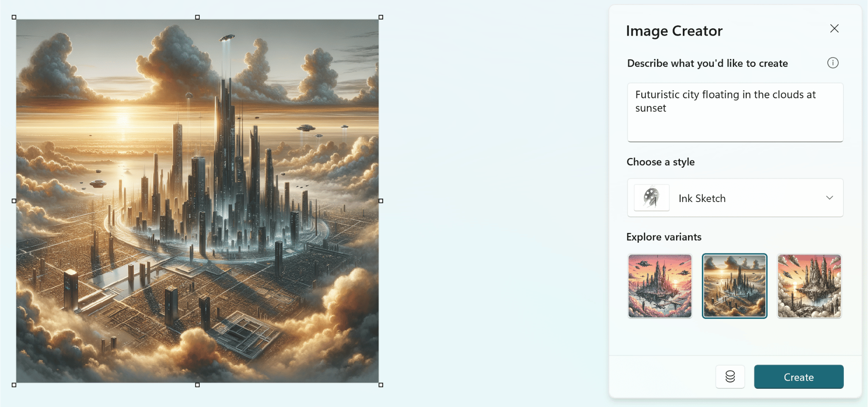
Task: Click the top-left selection handle of the image
Action: 14,17
